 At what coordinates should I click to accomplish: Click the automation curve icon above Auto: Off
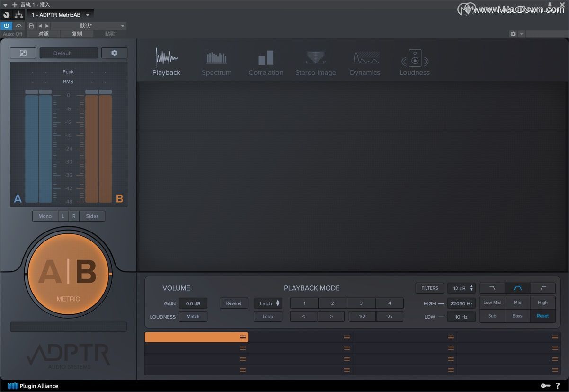pos(19,26)
